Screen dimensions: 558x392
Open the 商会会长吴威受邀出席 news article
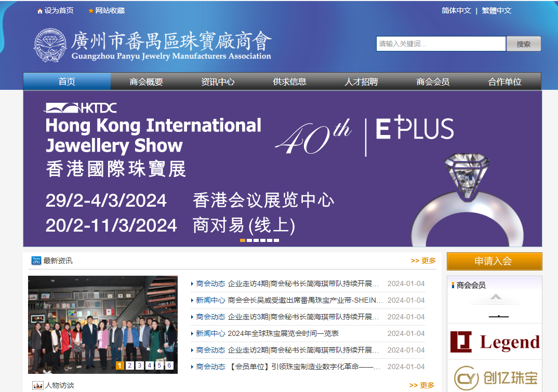click(x=305, y=300)
